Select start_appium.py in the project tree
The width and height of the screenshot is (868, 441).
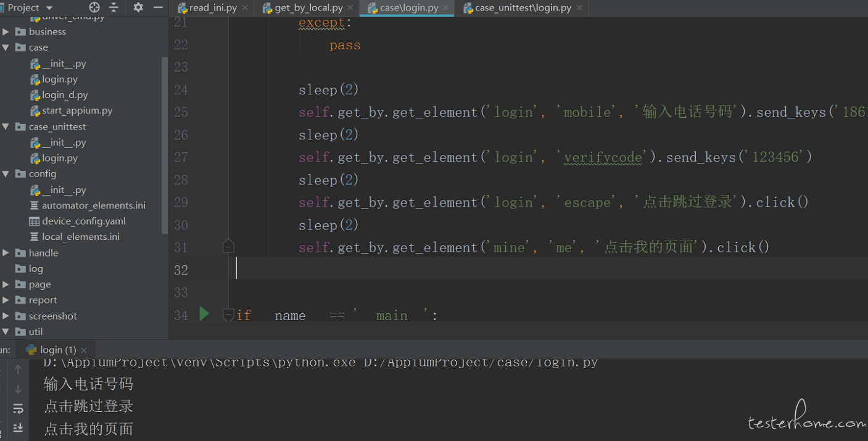[x=77, y=110]
